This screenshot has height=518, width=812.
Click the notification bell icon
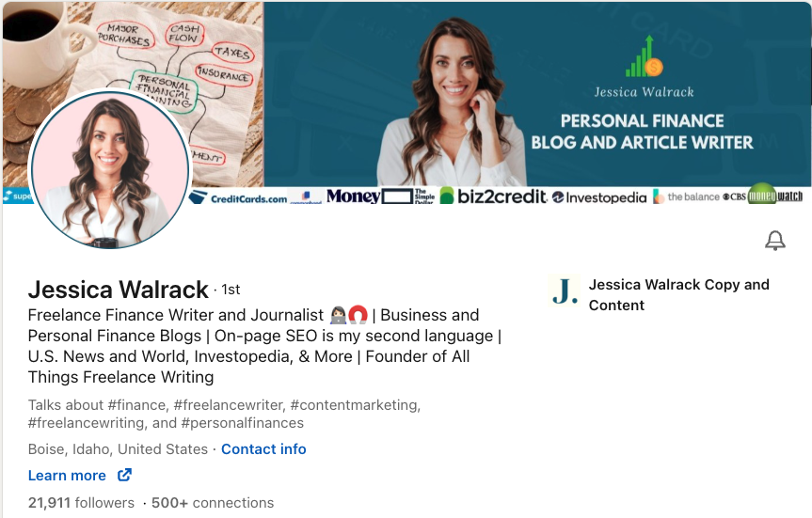(775, 241)
